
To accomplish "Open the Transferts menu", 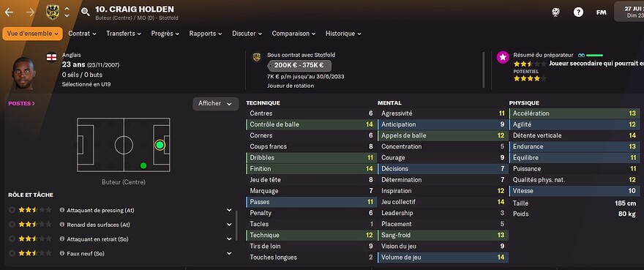I will [123, 34].
